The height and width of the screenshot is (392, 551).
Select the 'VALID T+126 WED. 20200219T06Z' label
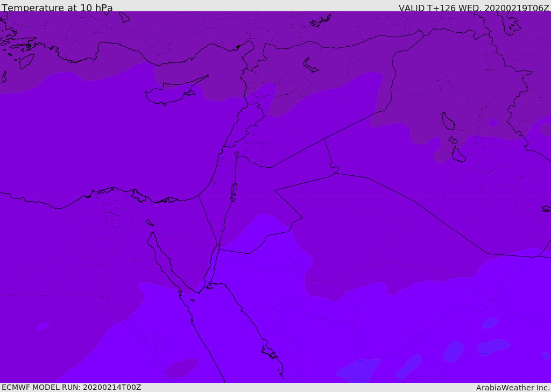(x=474, y=8)
